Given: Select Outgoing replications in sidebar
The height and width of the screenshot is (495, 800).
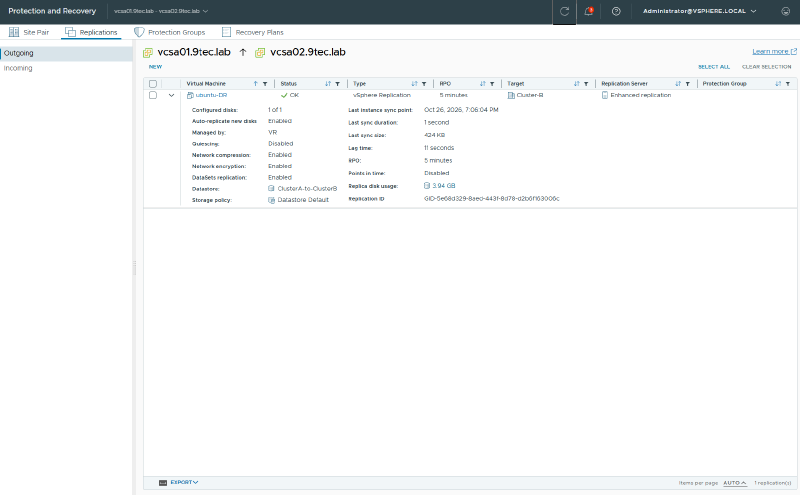Looking at the screenshot, I should point(66,53).
